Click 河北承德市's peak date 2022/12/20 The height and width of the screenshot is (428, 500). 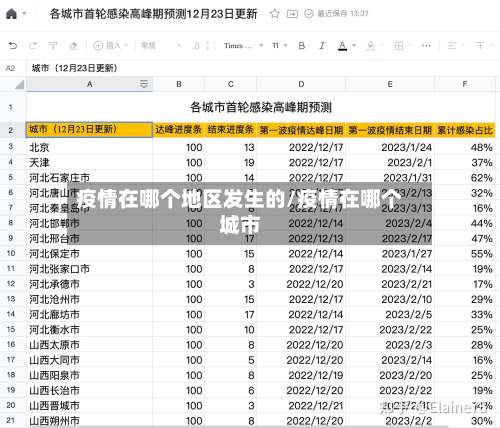point(301,284)
